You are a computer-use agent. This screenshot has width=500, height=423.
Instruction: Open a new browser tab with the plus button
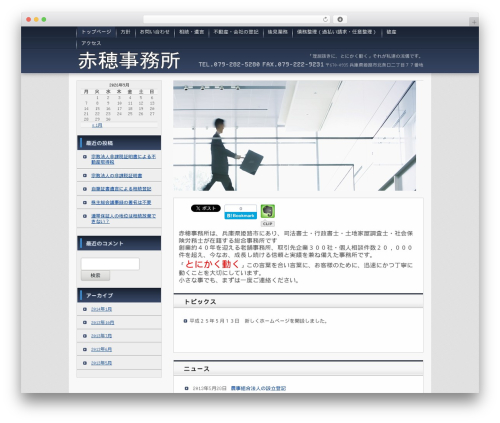[474, 22]
